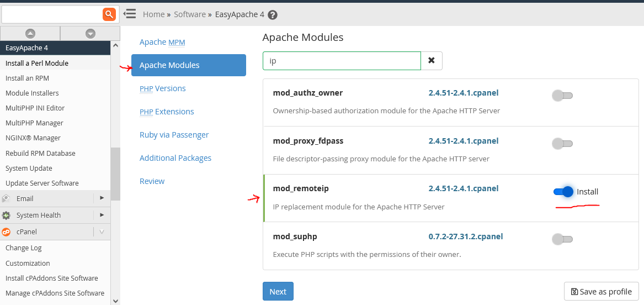
Task: Click Save as profile button
Action: coord(602,291)
